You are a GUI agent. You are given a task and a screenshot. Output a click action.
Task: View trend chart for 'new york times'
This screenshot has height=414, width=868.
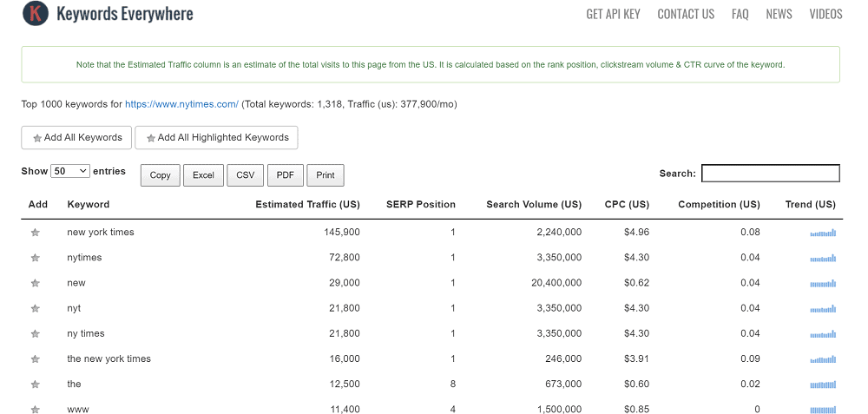coord(823,233)
